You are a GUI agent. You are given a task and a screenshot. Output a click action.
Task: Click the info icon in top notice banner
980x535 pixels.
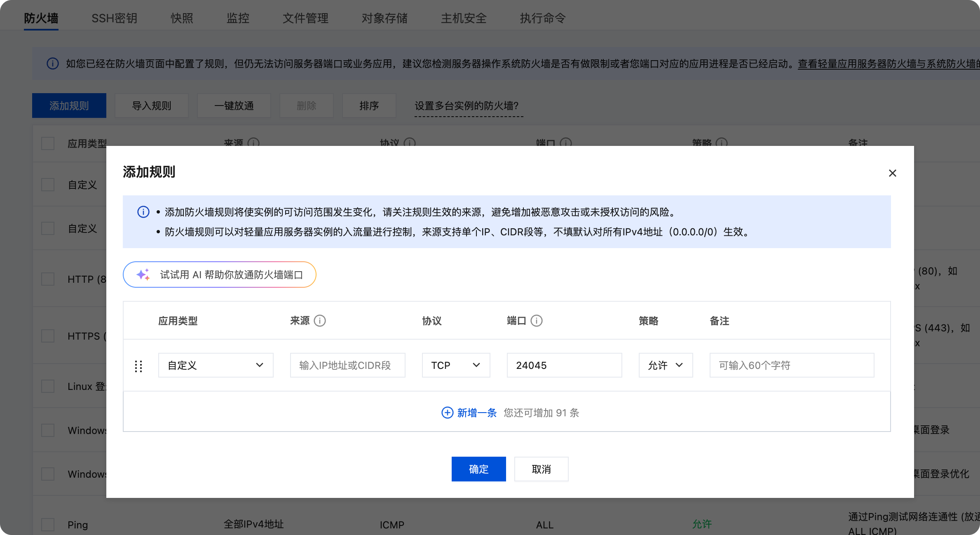52,63
